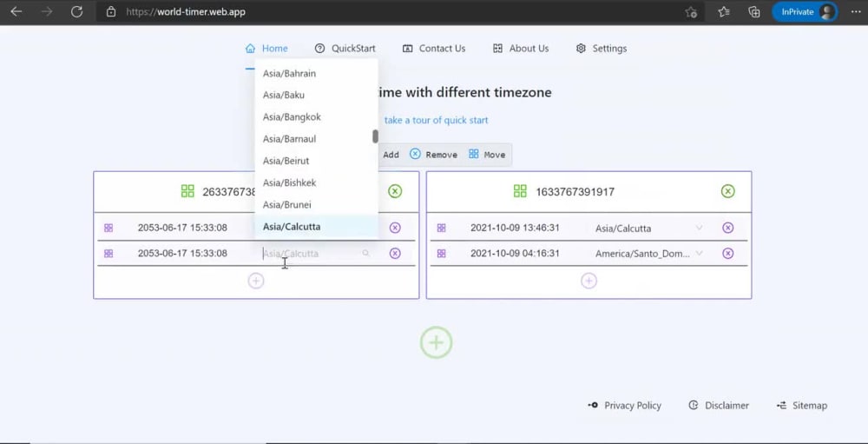Open the favorites list icon
Viewport: 868px width, 444px height.
click(724, 11)
